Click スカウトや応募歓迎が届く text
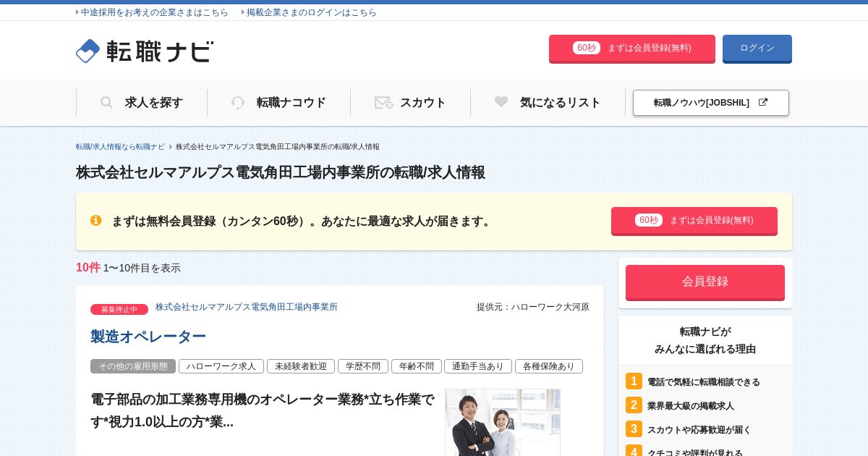868x456 pixels. (699, 429)
